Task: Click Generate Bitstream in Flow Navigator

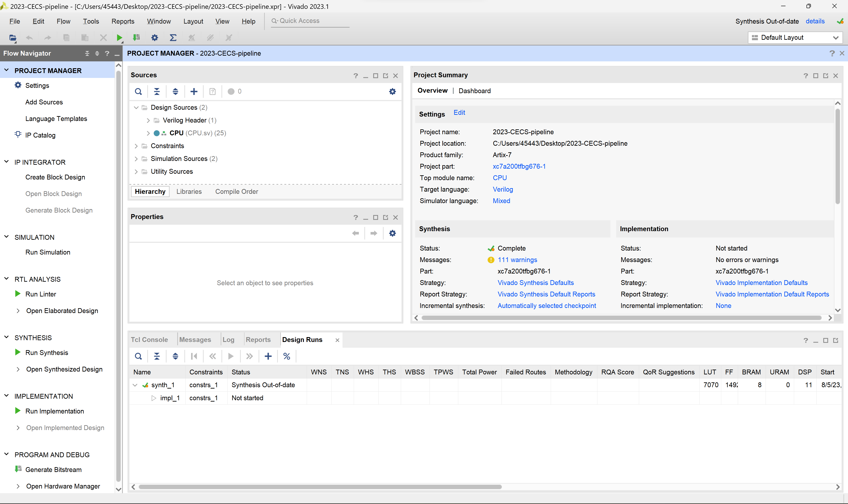Action: [53, 469]
